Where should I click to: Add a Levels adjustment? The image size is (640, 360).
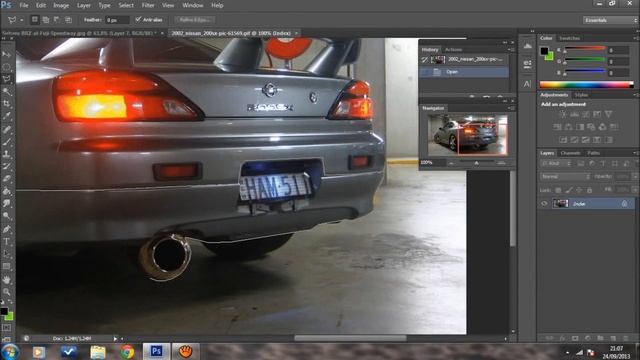coord(574,114)
